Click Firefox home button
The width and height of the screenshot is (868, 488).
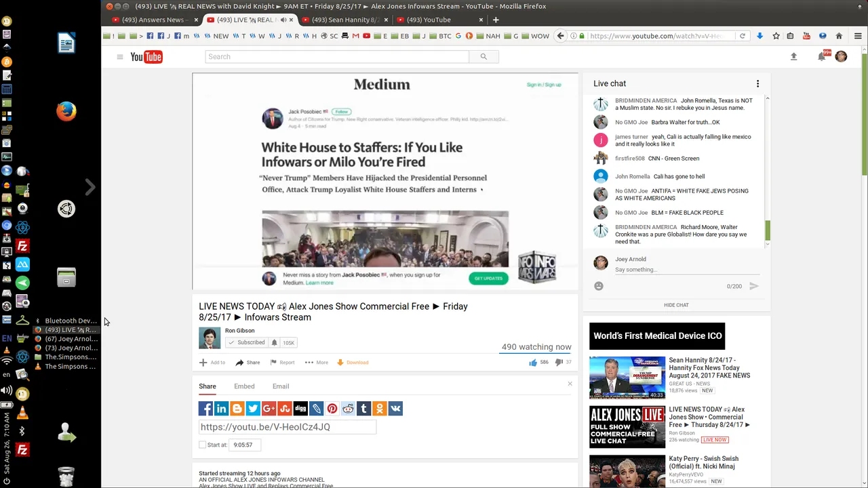(839, 36)
